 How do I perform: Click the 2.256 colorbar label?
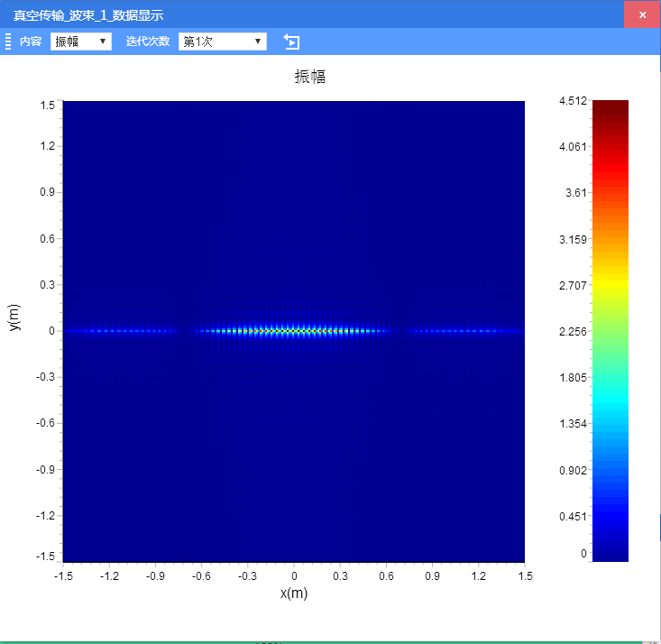coord(574,332)
